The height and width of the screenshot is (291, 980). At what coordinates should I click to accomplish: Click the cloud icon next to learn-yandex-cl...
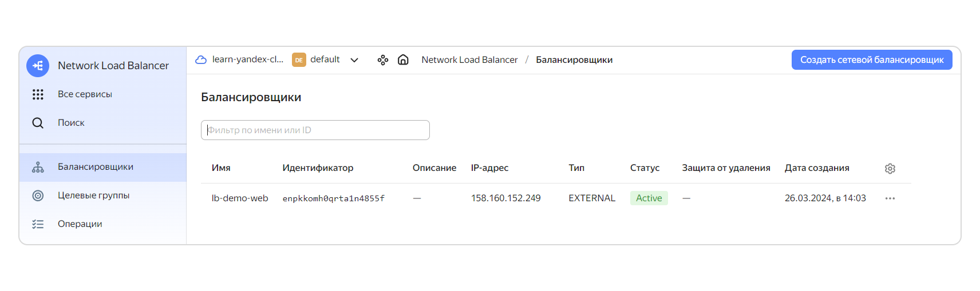tap(201, 59)
